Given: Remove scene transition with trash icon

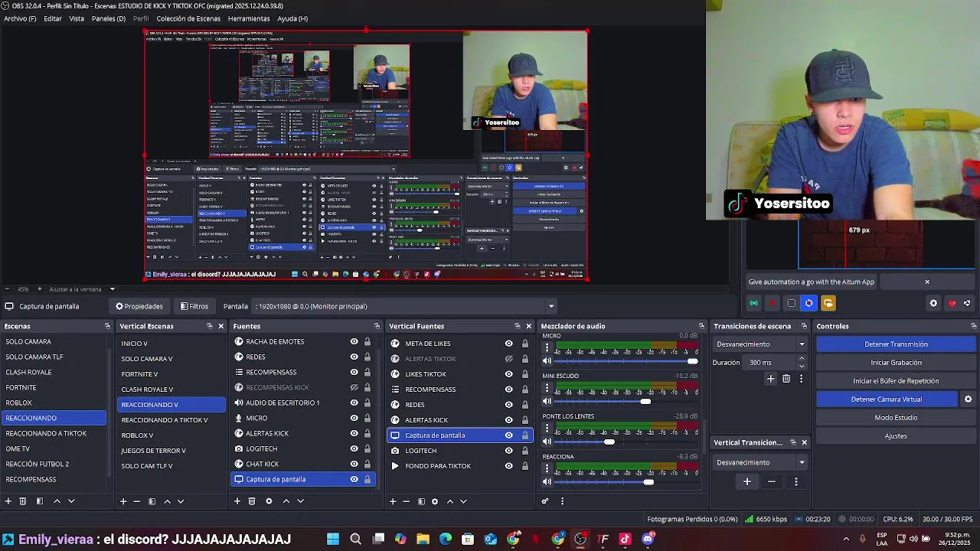Looking at the screenshot, I should [786, 379].
